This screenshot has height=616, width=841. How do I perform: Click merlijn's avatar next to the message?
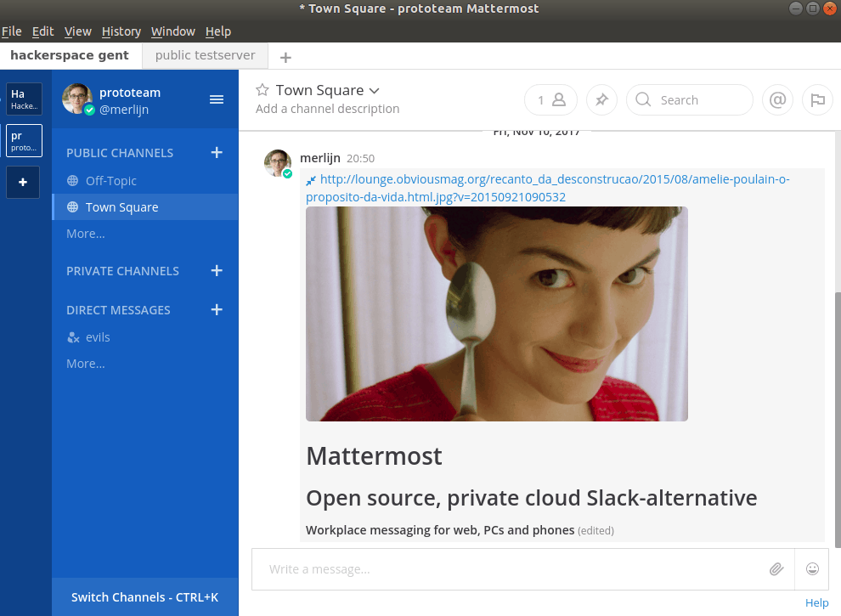278,163
